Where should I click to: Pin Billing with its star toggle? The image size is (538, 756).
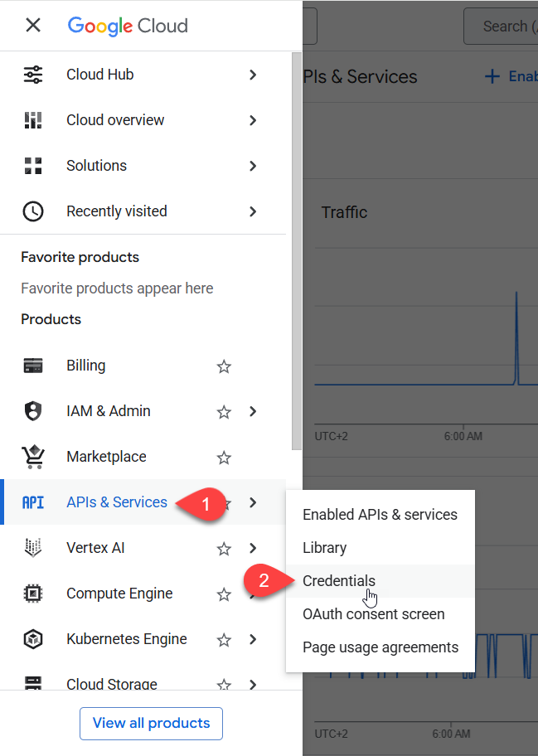point(224,366)
